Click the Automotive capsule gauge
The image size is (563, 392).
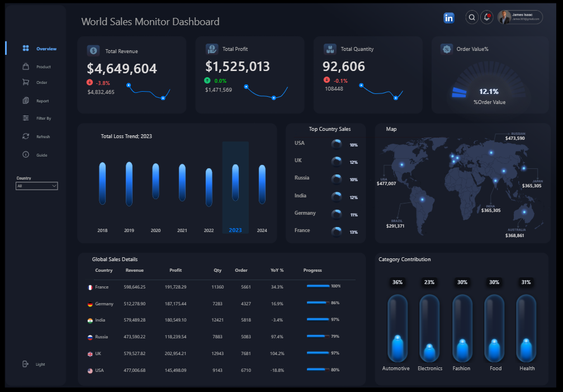398,328
